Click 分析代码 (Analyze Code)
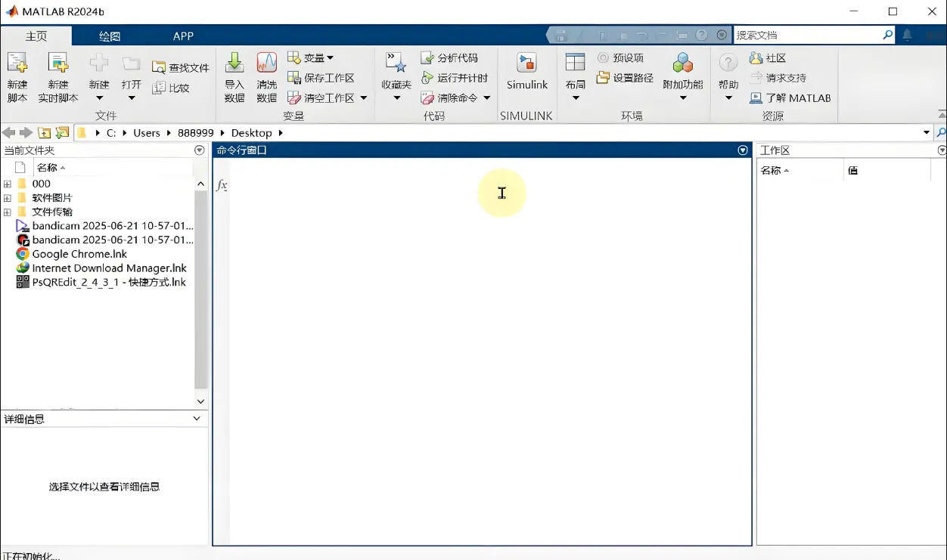The image size is (947, 560). pyautogui.click(x=449, y=57)
